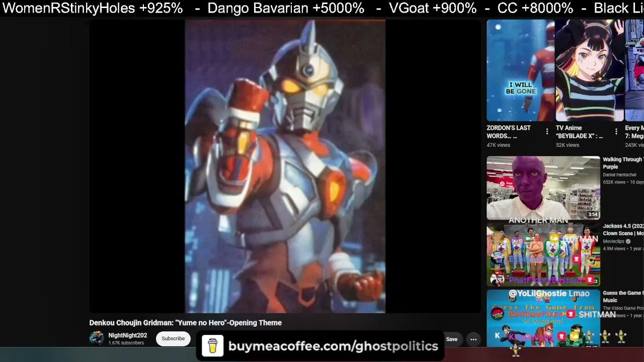Open the Guess the Game Music video title

(x=623, y=297)
